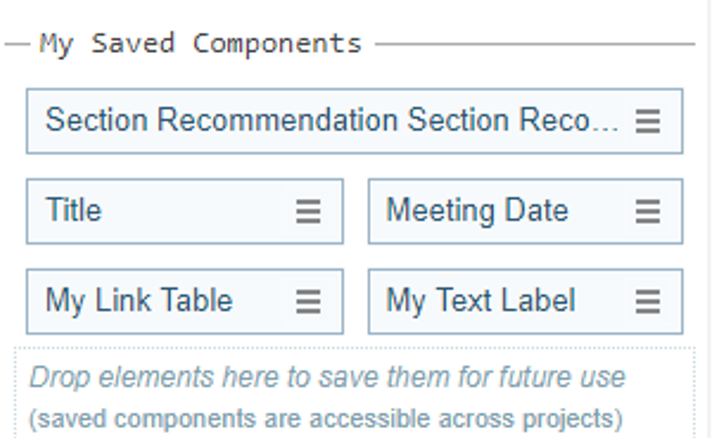Open the Meeting Date component menu icon
711x438 pixels.
[648, 211]
